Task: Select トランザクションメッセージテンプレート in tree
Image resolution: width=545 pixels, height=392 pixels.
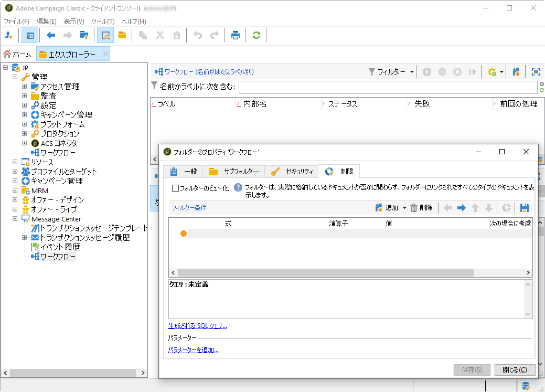Action: point(94,228)
